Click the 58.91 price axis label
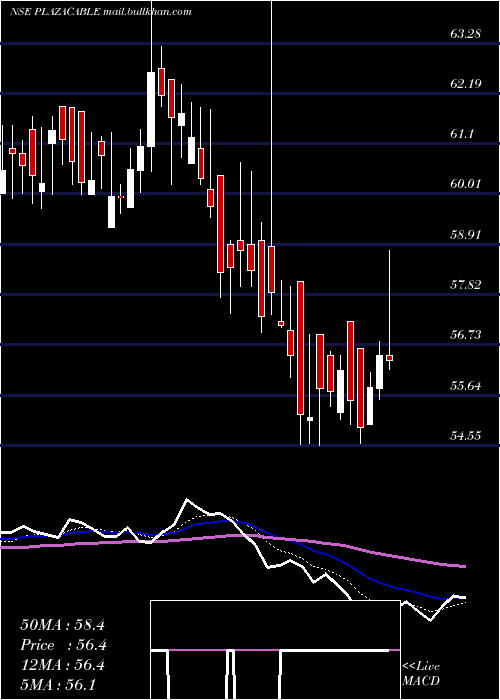500x700 pixels. coord(466,234)
